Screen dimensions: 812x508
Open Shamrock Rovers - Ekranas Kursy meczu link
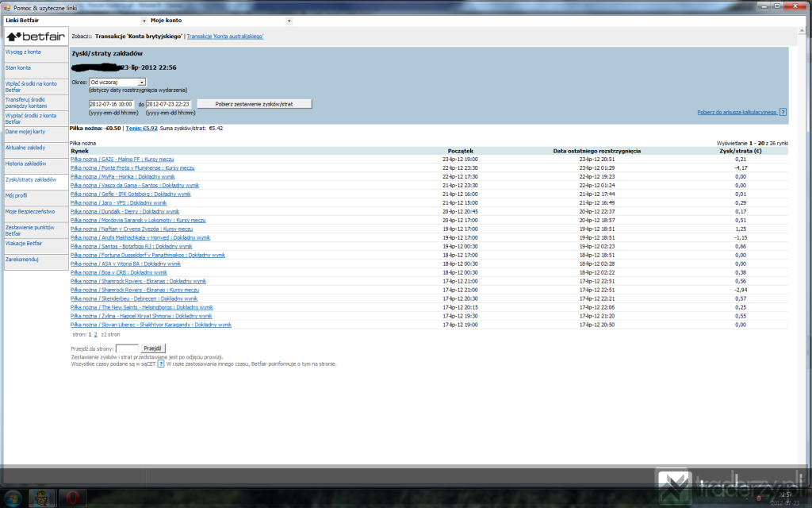(x=135, y=291)
